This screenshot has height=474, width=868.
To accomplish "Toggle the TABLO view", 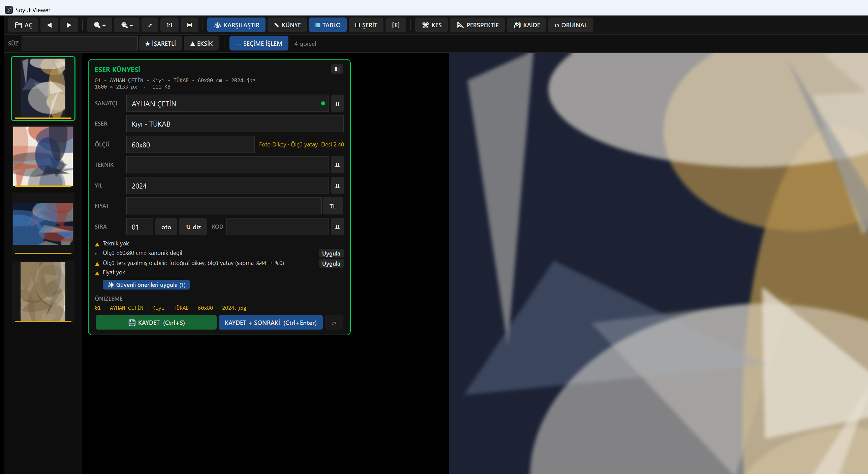I will point(328,25).
